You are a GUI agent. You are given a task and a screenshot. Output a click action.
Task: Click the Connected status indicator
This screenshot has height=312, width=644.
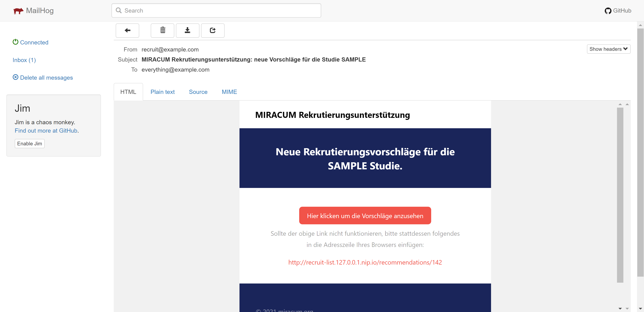point(31,42)
